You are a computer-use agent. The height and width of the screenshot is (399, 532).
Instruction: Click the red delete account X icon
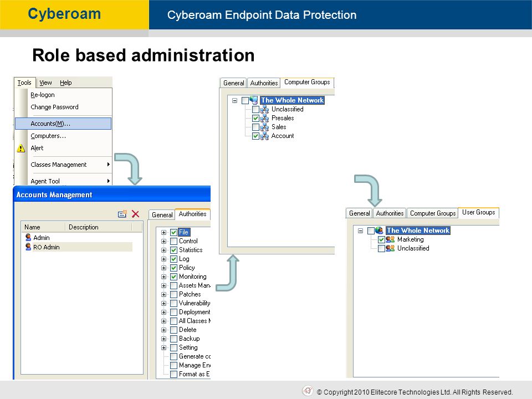point(135,214)
